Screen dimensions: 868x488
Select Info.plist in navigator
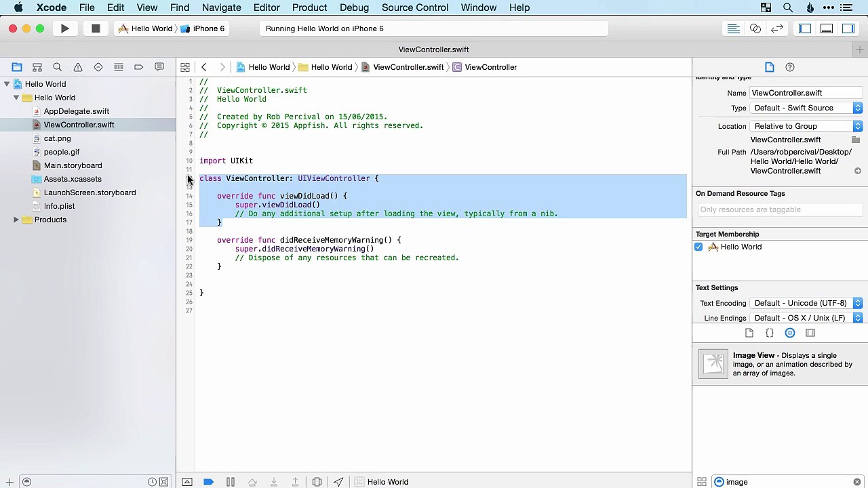[59, 206]
